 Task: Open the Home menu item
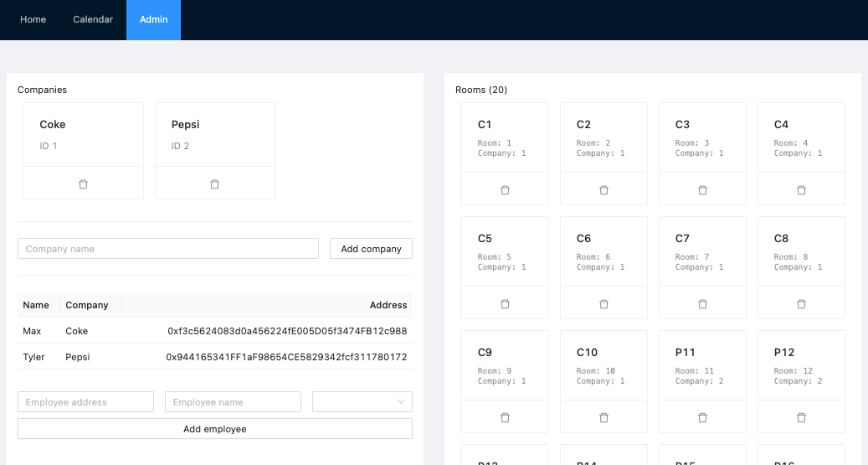pyautogui.click(x=33, y=19)
